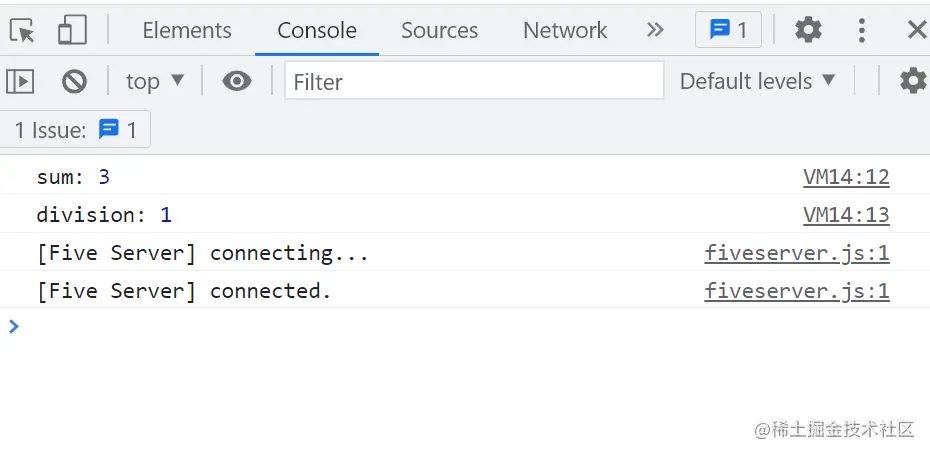Open the top JavaScript context dropdown
This screenshot has height=455, width=930.
(x=155, y=81)
